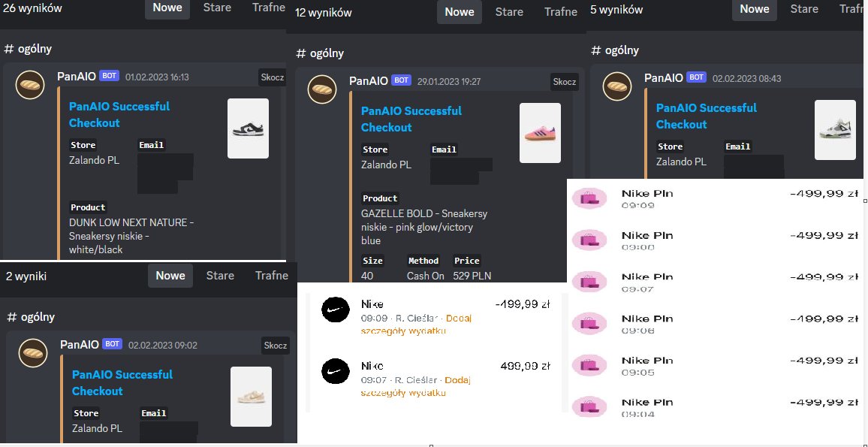The width and height of the screenshot is (868, 447).
Task: Select Trafne tab in 12 wyników panel
Action: 561,12
